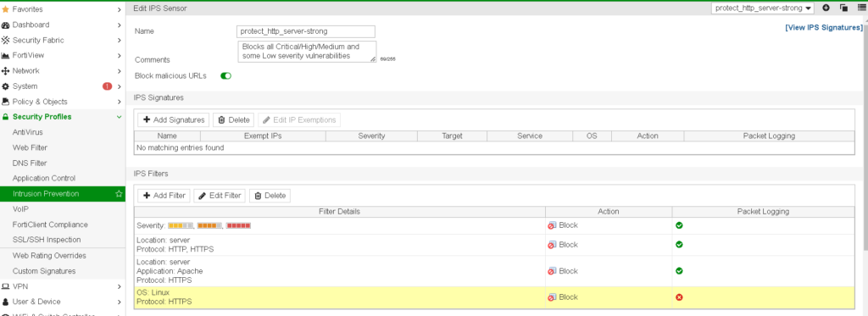Expand the VPN menu chevron
Screen dimensions: 868x316
pos(120,286)
